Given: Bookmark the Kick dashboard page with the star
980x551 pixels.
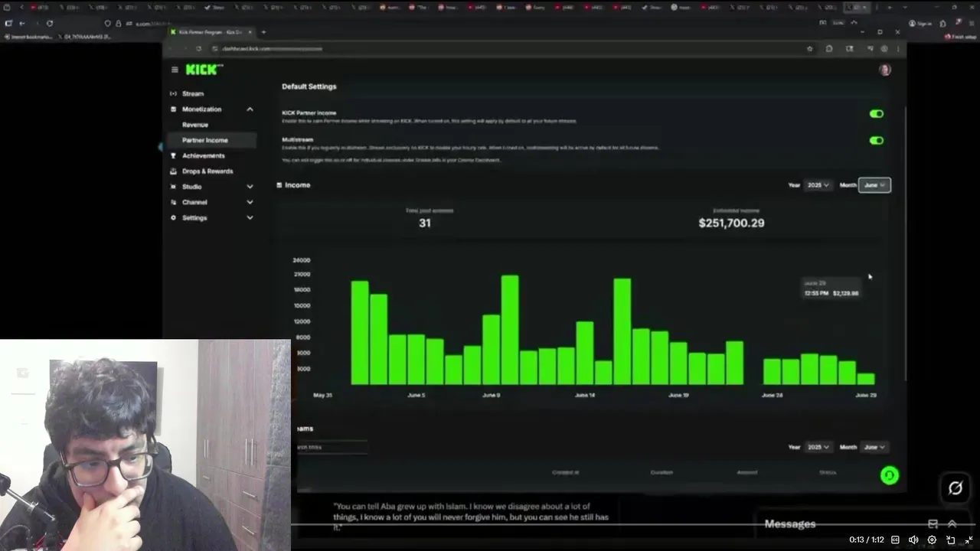Looking at the screenshot, I should [809, 49].
